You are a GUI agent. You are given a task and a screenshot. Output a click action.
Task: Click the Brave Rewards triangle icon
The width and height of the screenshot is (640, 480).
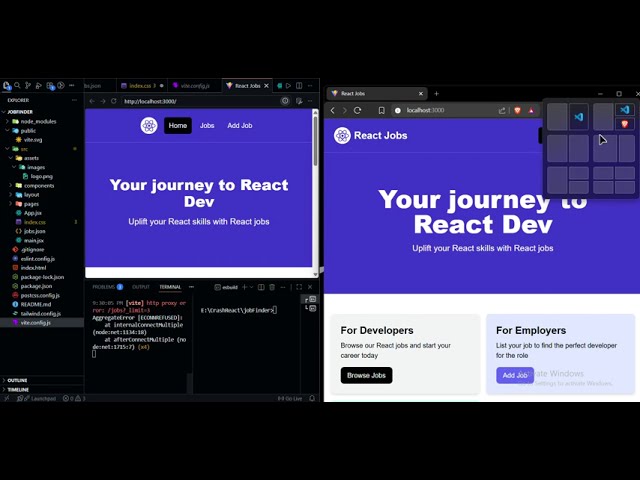point(531,110)
